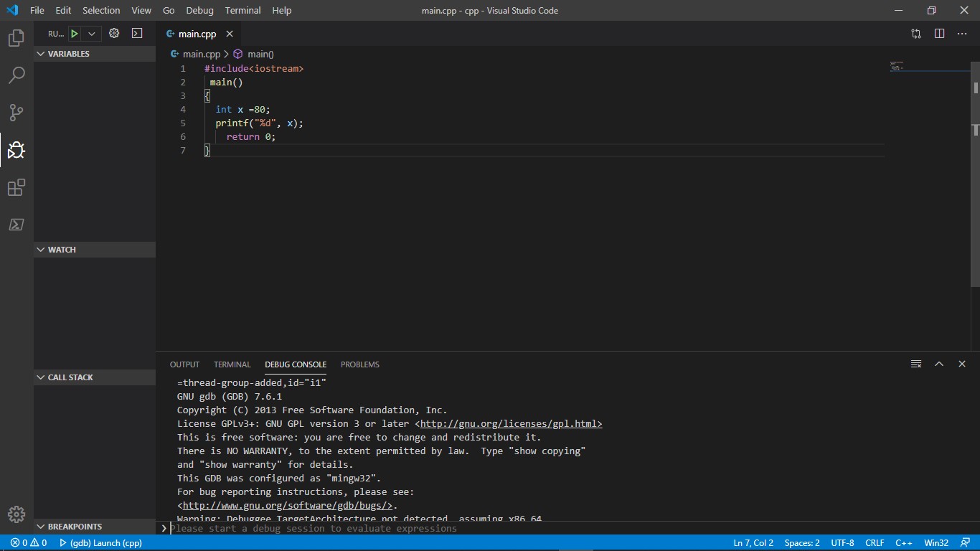Collapse the WATCH section

click(x=62, y=250)
